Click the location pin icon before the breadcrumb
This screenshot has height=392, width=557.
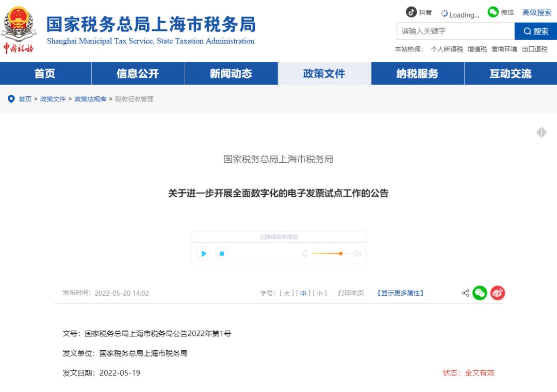point(11,99)
